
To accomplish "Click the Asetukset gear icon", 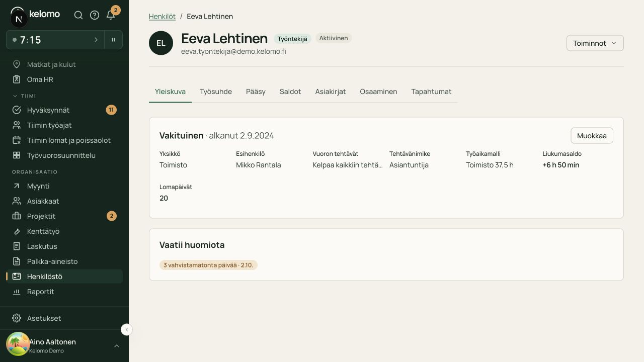I will click(17, 318).
